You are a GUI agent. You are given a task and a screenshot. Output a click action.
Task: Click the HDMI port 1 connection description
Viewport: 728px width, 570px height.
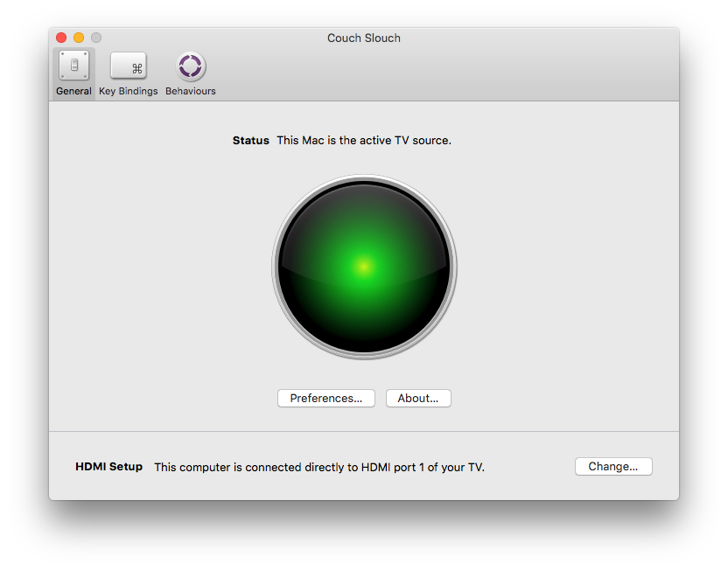tap(319, 467)
